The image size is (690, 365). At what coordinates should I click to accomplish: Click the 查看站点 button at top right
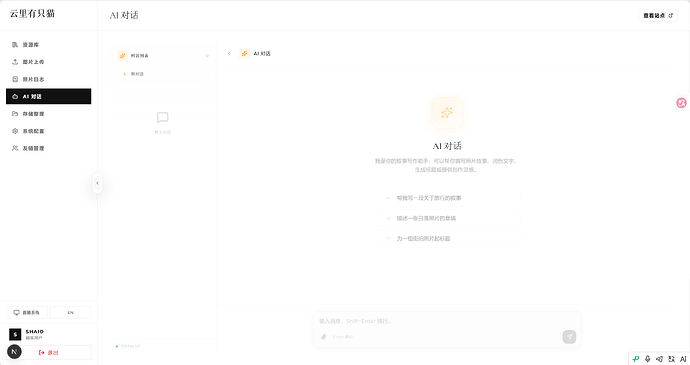coord(658,16)
